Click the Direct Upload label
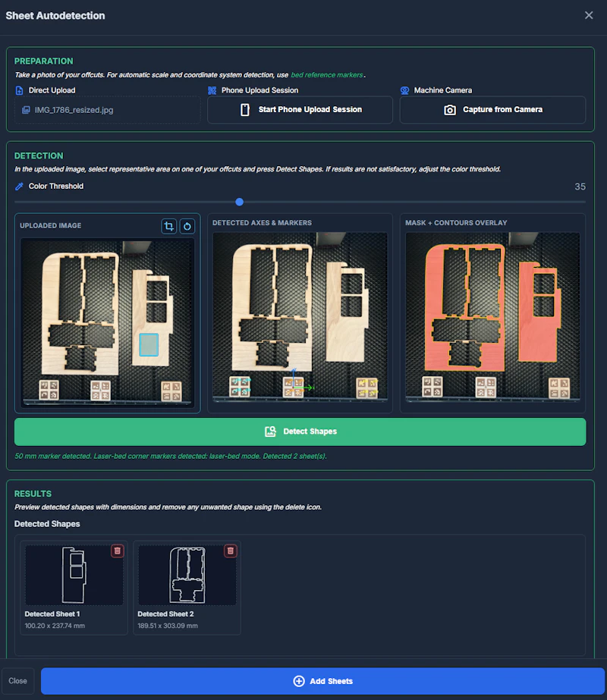 (x=52, y=90)
